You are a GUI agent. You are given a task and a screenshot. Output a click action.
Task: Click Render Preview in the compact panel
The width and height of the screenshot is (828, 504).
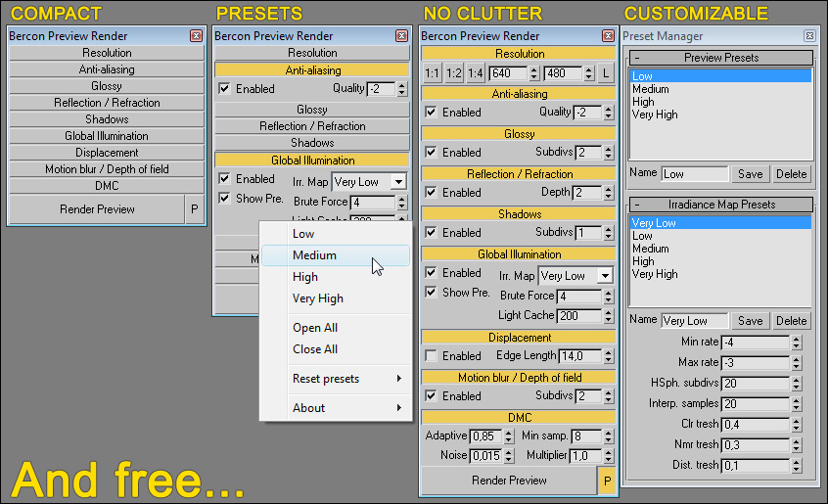pyautogui.click(x=97, y=209)
